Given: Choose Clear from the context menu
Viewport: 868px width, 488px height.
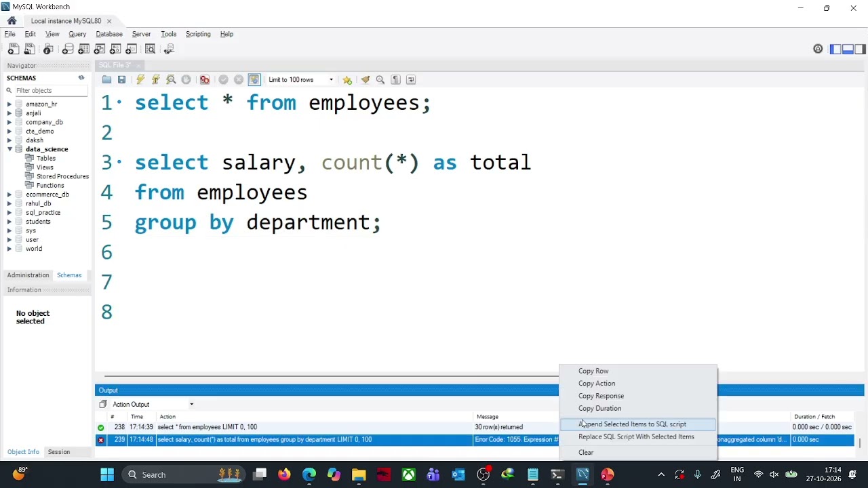Looking at the screenshot, I should tap(586, 453).
